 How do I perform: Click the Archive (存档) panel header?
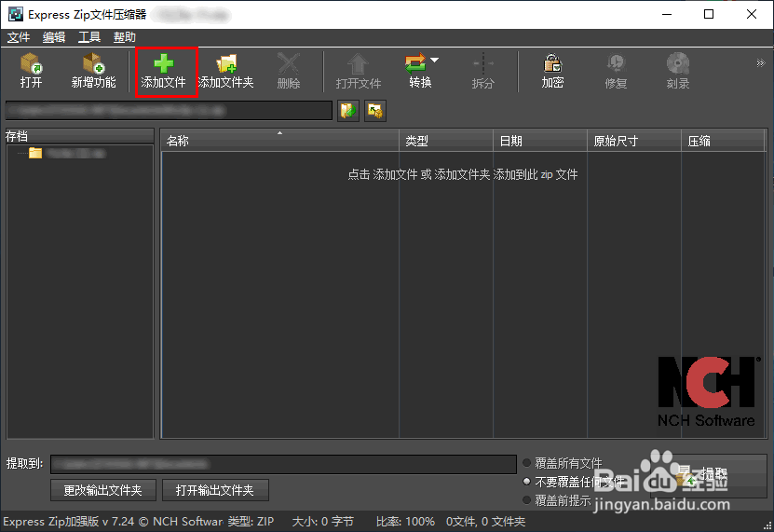(79, 136)
